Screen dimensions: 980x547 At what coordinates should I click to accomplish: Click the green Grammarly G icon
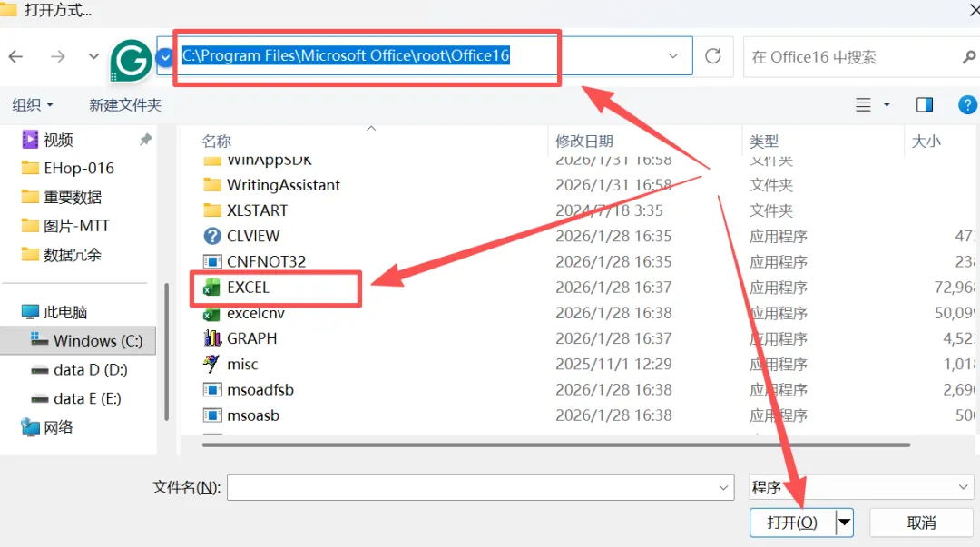coord(131,60)
